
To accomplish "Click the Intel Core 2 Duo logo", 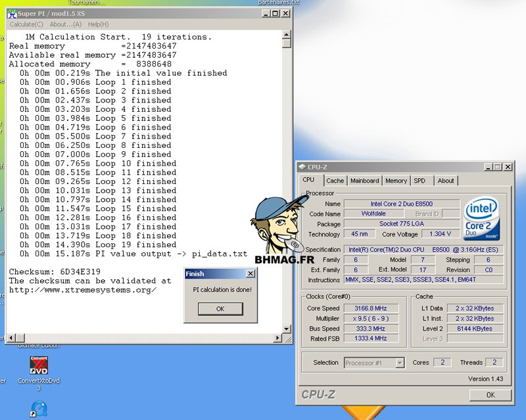I will click(x=481, y=219).
